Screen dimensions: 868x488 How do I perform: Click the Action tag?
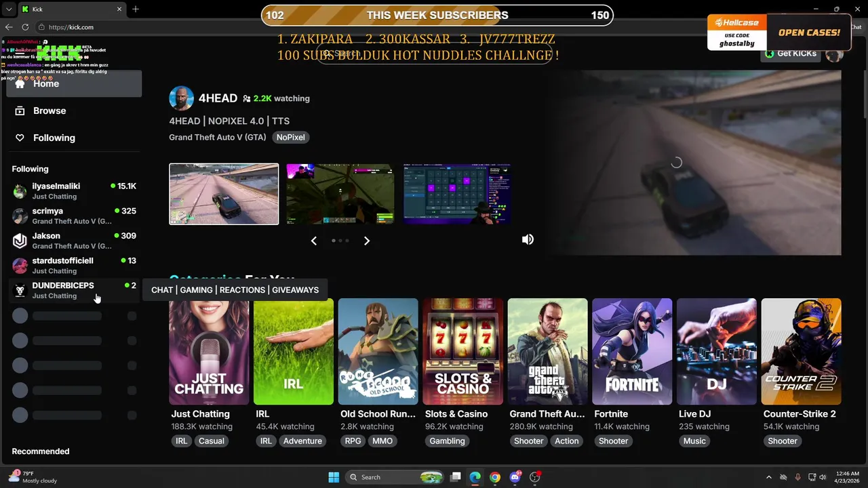pos(567,441)
